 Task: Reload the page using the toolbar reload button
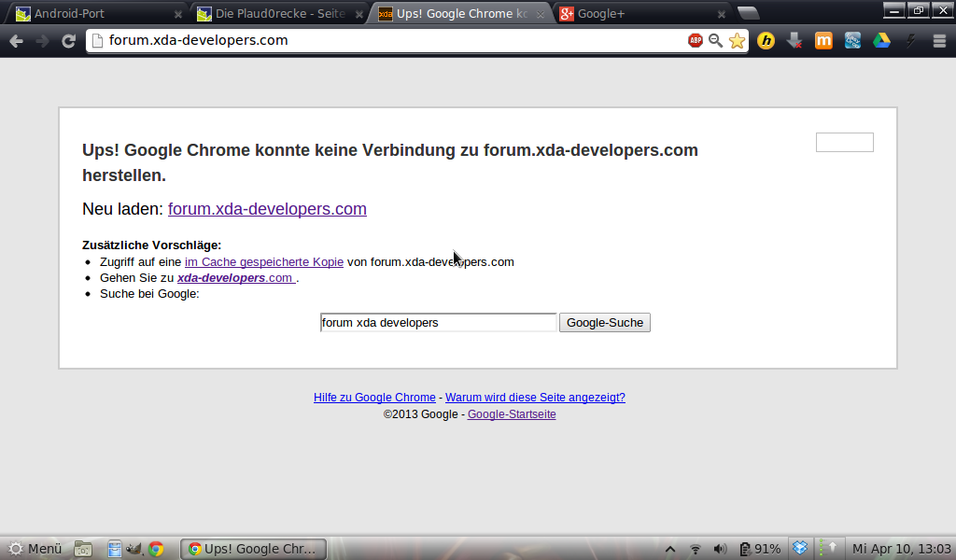point(68,40)
